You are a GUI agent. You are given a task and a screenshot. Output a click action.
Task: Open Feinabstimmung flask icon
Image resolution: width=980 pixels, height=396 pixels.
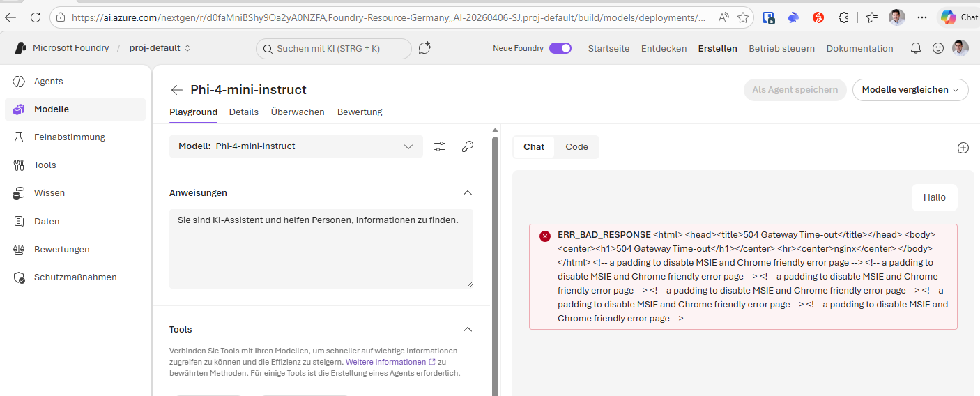click(19, 137)
